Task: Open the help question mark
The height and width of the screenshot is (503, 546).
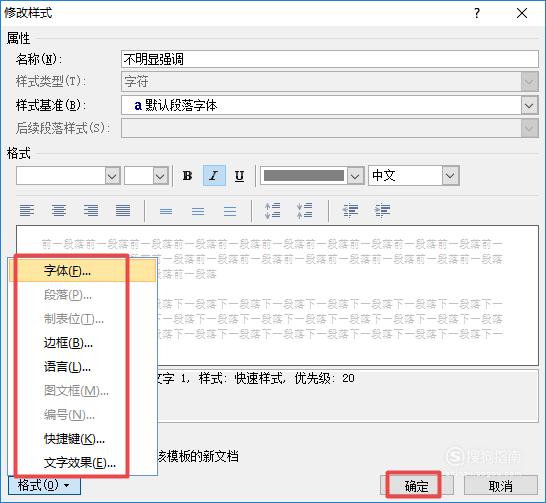Action: tap(477, 13)
